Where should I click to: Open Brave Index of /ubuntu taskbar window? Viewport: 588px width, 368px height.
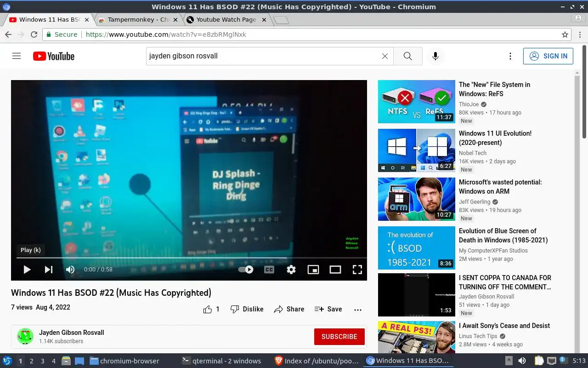click(x=316, y=361)
